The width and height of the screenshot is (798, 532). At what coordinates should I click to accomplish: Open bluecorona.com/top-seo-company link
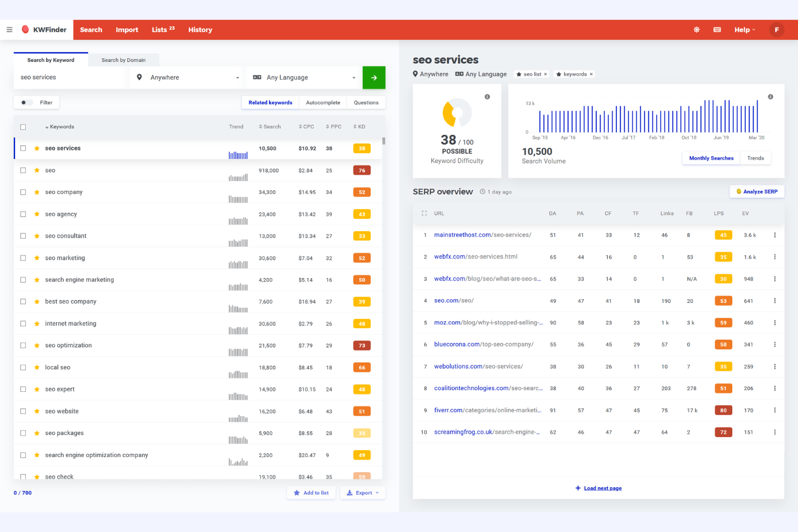click(x=484, y=344)
